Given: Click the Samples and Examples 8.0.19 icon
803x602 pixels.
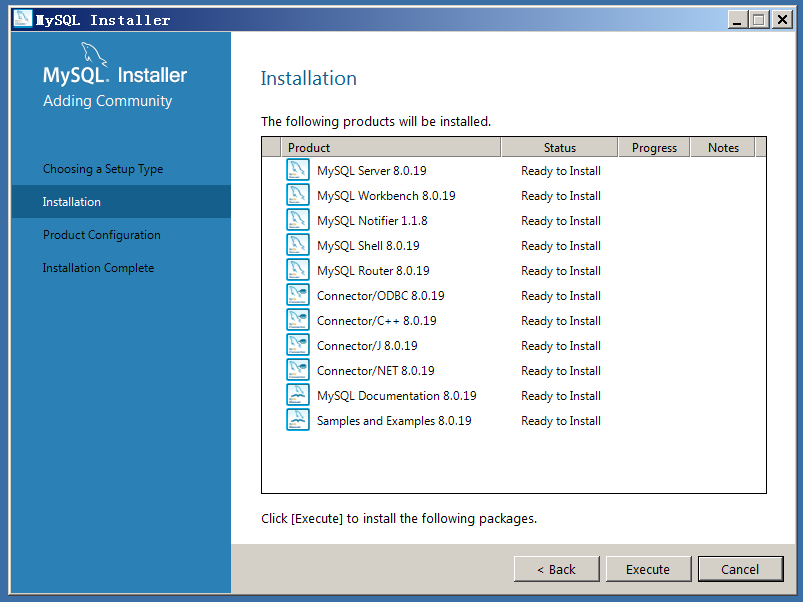Looking at the screenshot, I should [298, 420].
